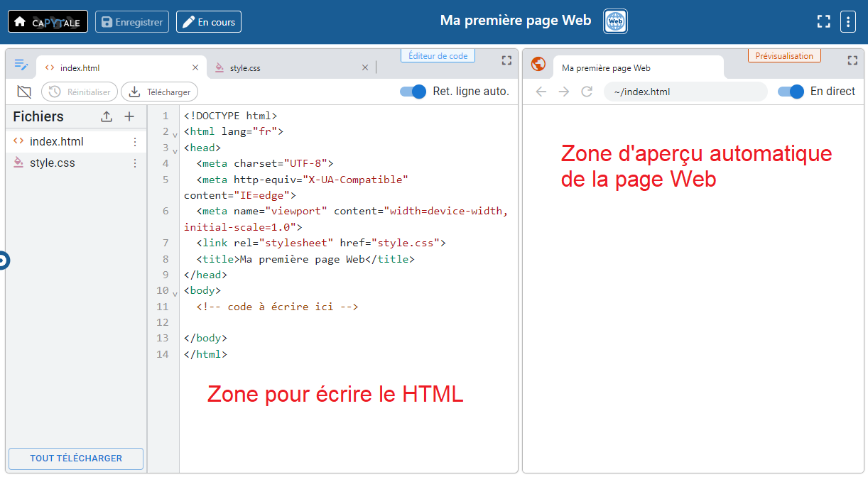
Task: Select index.html in the file list
Action: 75,142
